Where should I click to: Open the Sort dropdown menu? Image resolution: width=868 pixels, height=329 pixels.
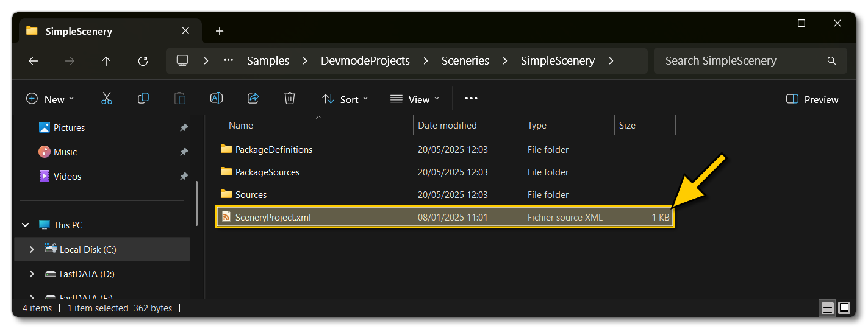345,99
